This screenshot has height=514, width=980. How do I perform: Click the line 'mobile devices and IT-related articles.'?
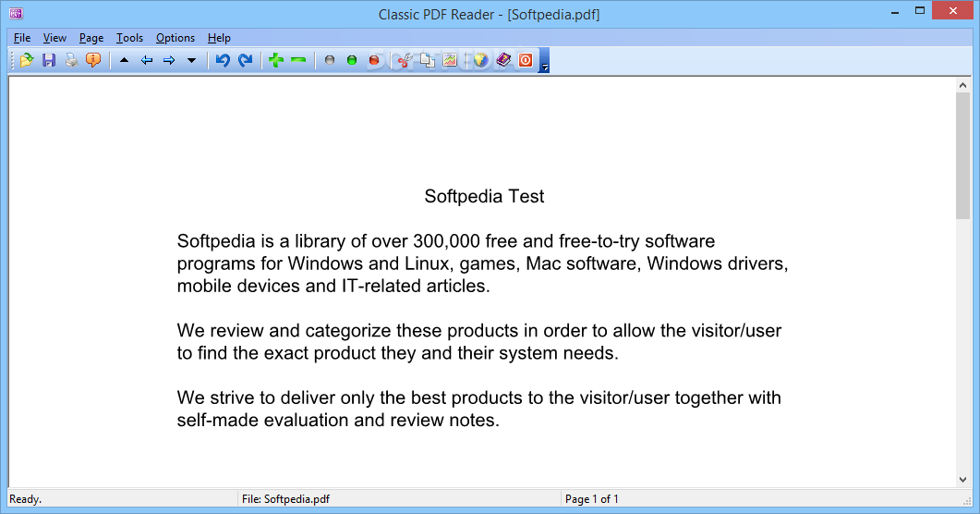(333, 286)
